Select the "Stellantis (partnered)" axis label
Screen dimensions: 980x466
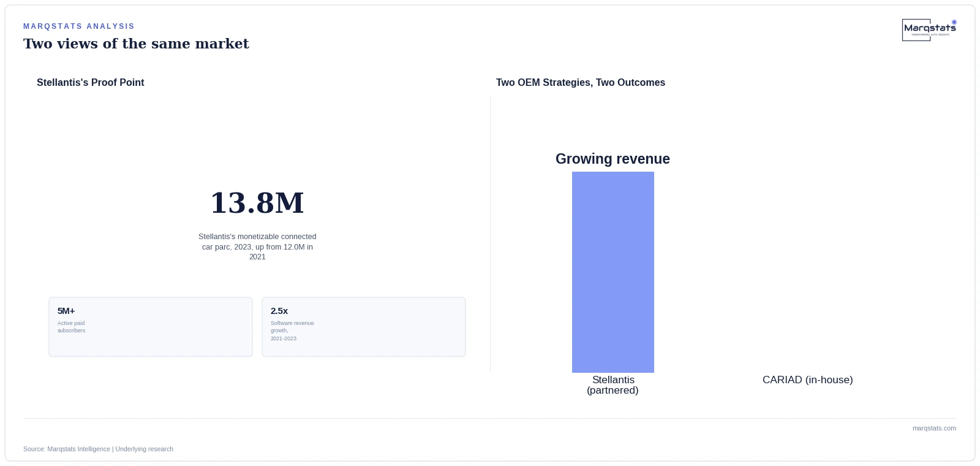pos(612,385)
